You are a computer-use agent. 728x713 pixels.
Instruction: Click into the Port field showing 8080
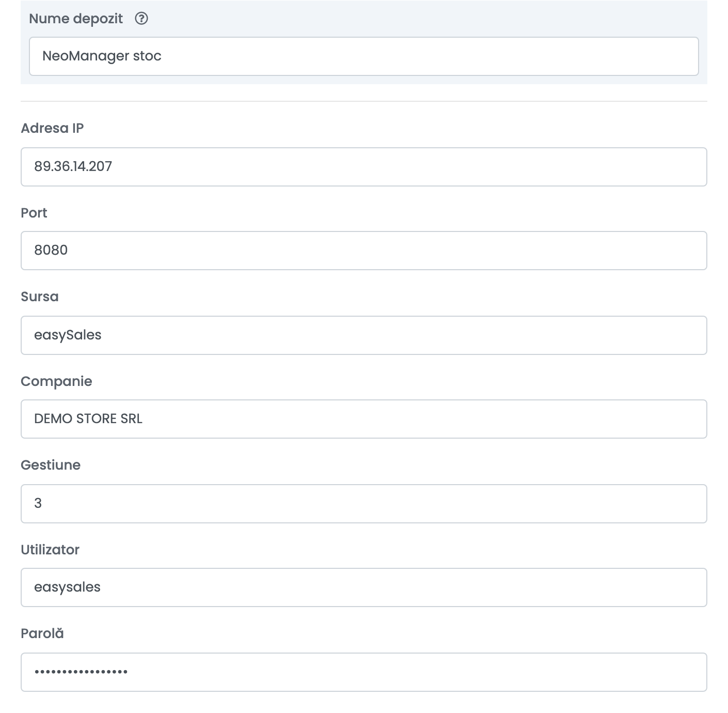click(364, 251)
